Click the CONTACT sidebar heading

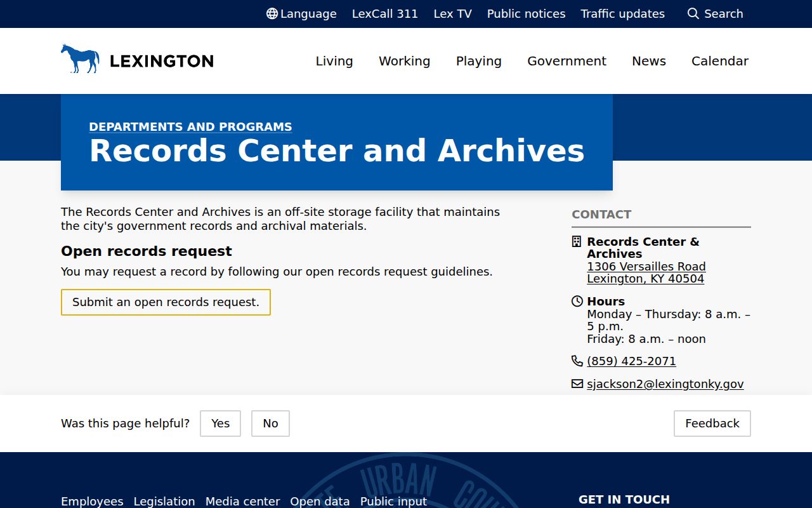pyautogui.click(x=601, y=214)
